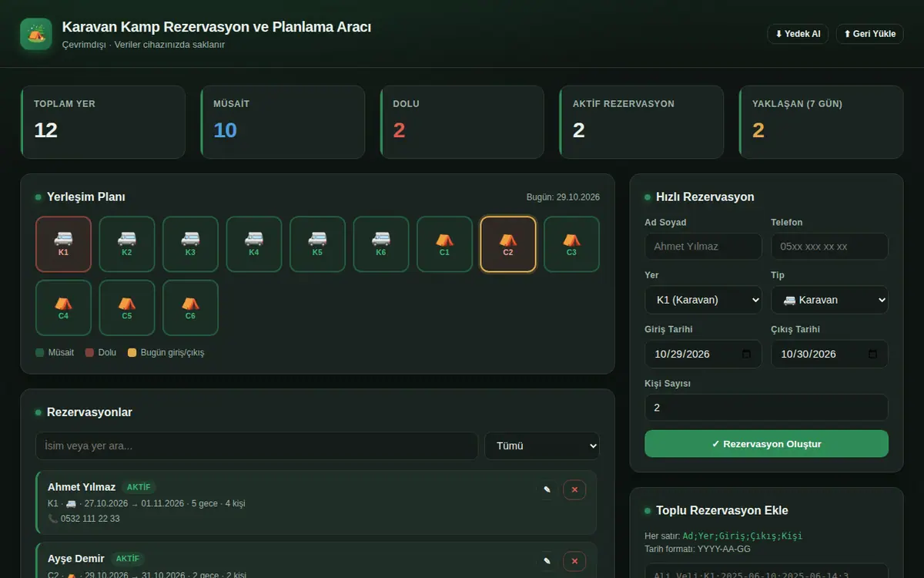This screenshot has height=578, width=924.
Task: Edit Ahmet Yılmaz reservation with pencil icon
Action: coord(547,489)
